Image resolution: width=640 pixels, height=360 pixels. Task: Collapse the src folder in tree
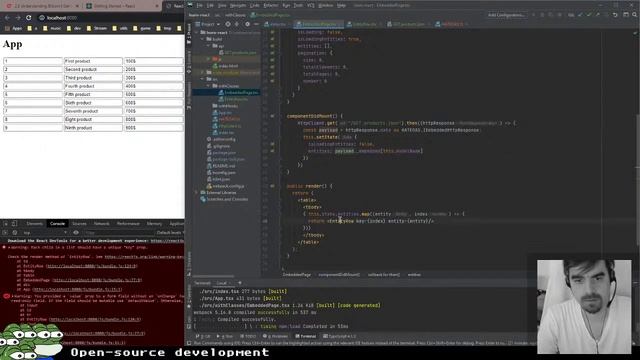coord(203,79)
